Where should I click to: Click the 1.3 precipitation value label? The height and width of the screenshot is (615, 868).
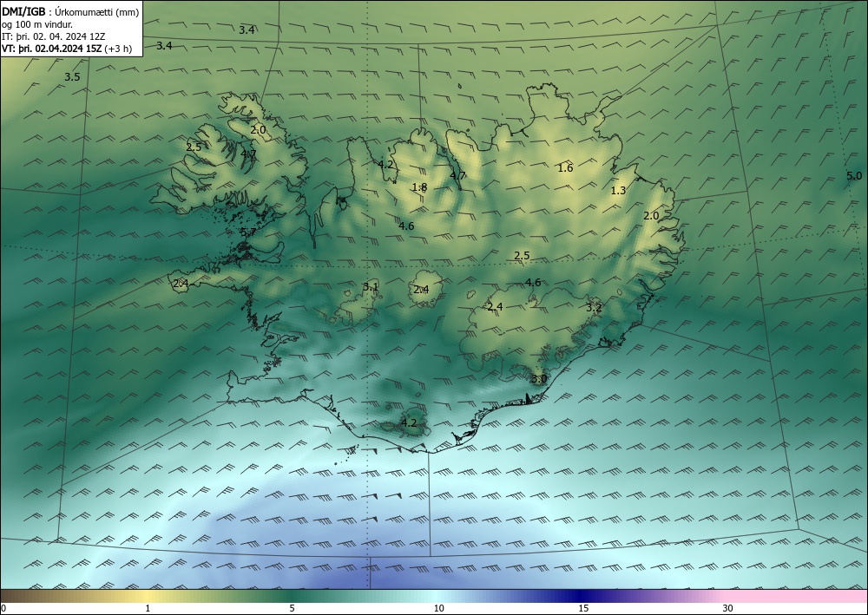(618, 191)
